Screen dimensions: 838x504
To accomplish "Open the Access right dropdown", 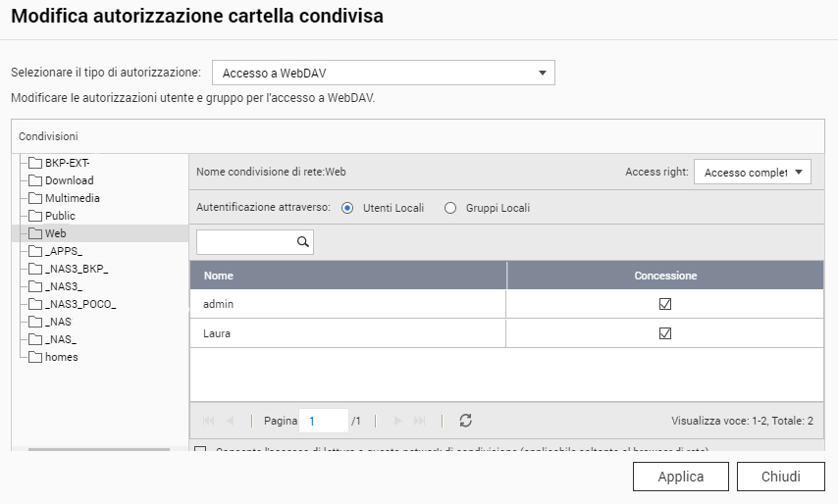I will 753,173.
